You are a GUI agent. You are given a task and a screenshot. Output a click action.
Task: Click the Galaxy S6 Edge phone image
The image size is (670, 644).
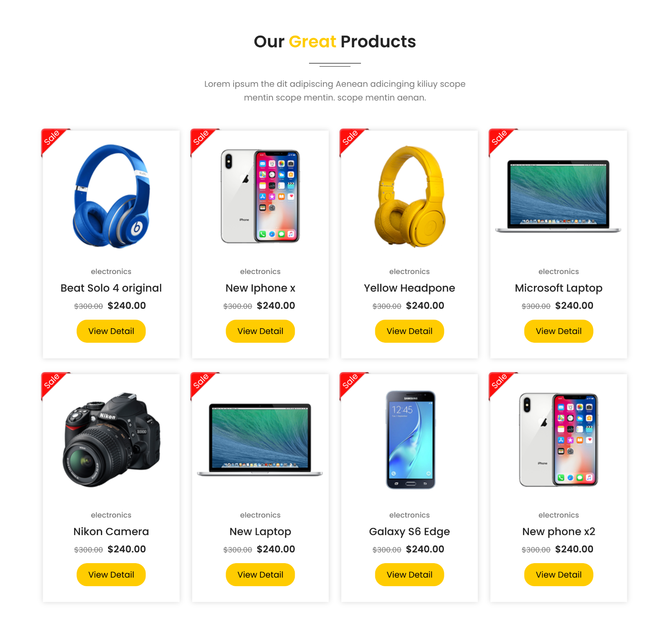(x=410, y=440)
